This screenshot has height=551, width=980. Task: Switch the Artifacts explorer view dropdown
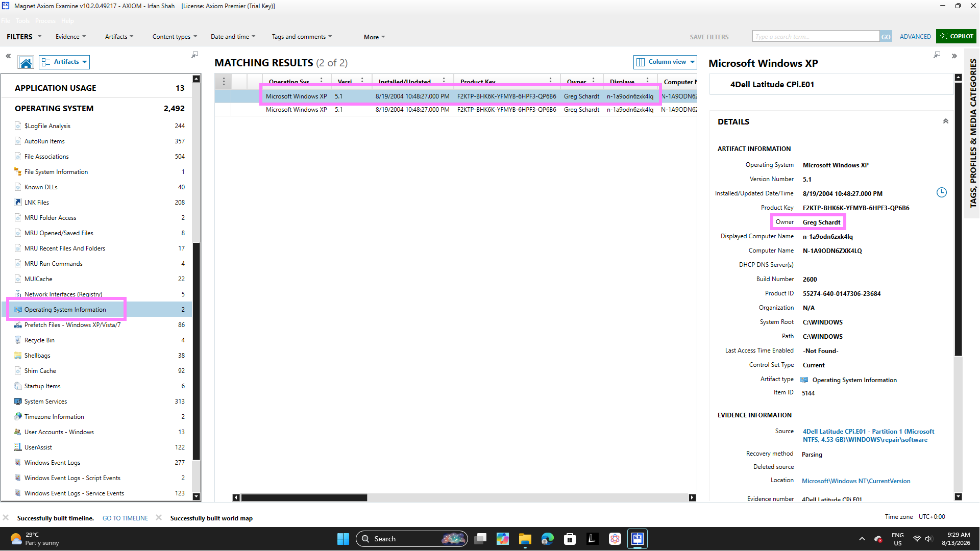64,62
